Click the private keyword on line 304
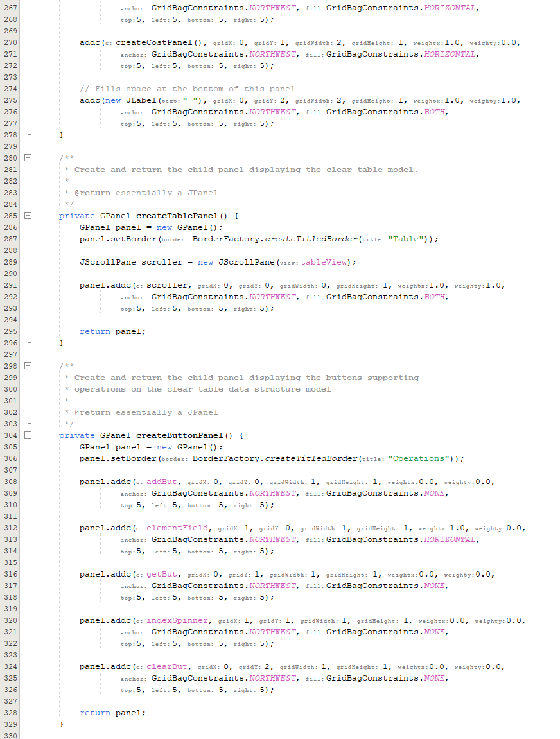560x739 pixels. pos(76,435)
